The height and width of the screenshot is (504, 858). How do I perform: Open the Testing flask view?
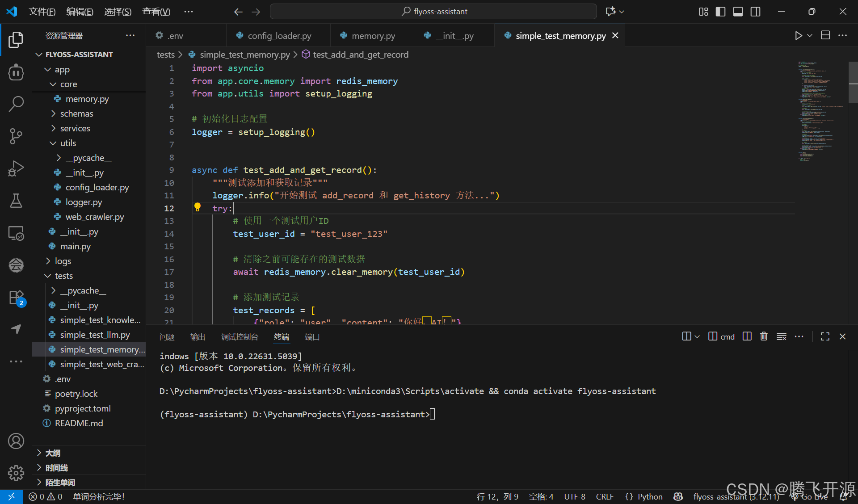16,201
